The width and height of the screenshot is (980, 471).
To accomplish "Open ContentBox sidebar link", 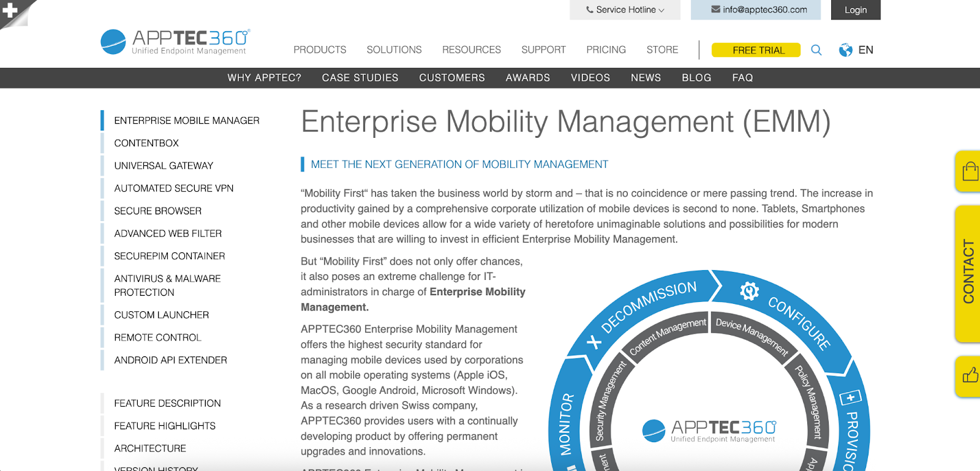I will coord(146,143).
